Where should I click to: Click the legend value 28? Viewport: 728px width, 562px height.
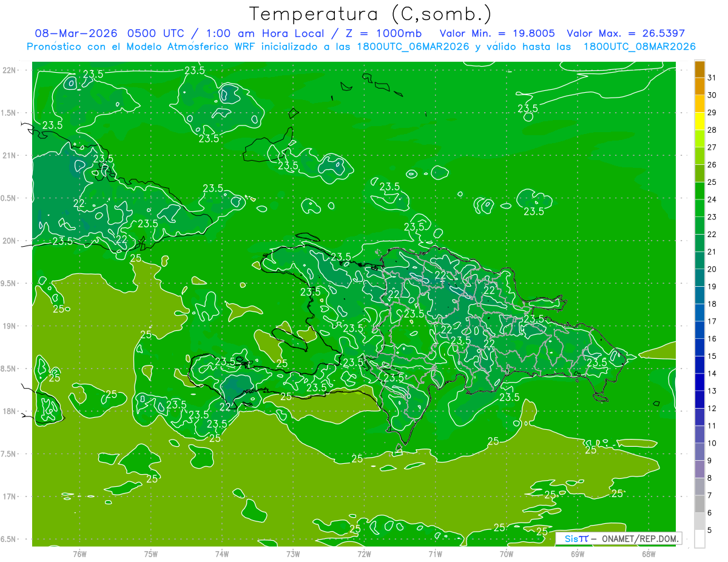tap(712, 130)
